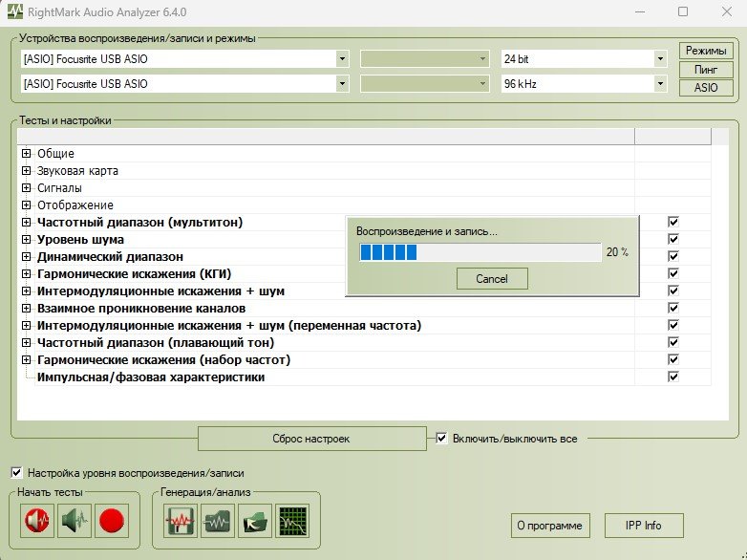The height and width of the screenshot is (560, 747).
Task: Open the recording device dropdown arrow
Action: click(x=342, y=84)
